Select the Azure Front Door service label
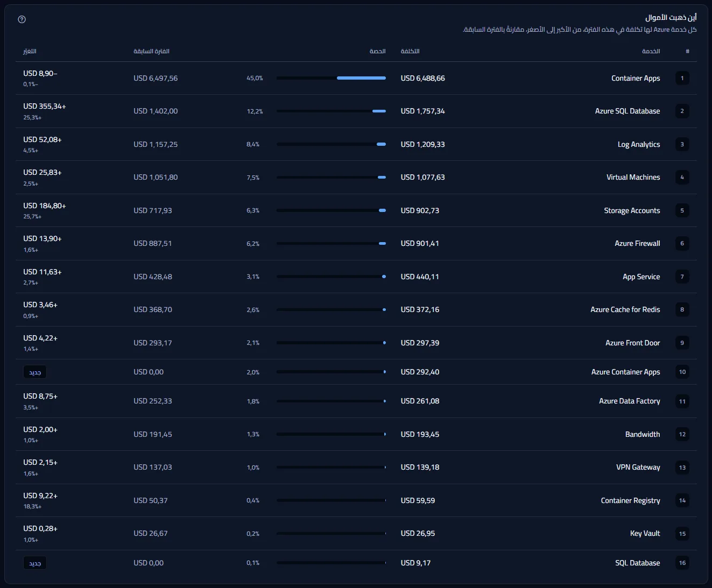Image resolution: width=712 pixels, height=588 pixels. 632,343
